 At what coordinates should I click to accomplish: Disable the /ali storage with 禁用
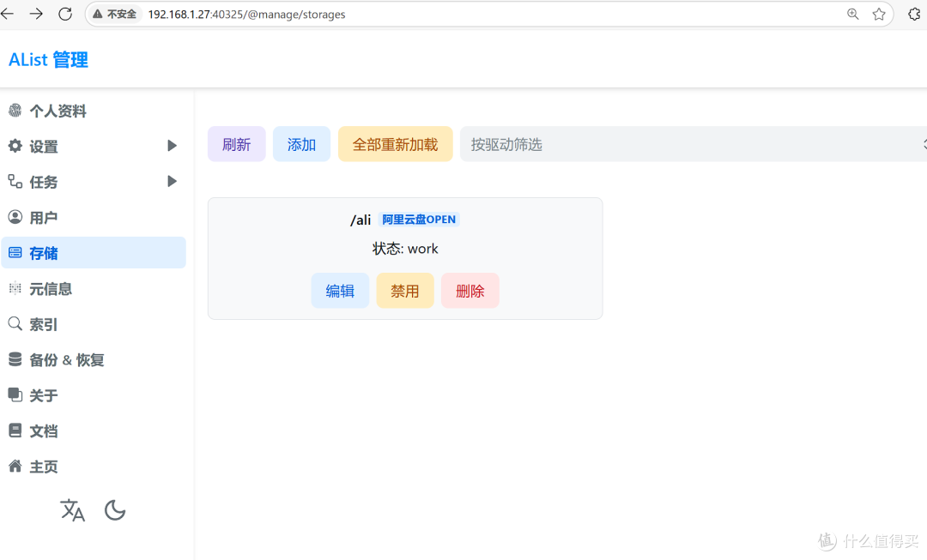point(405,291)
